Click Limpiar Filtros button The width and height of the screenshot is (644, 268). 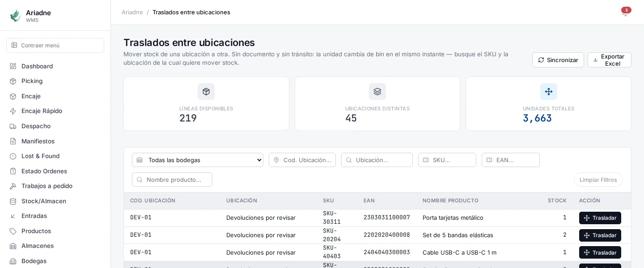[598, 180]
